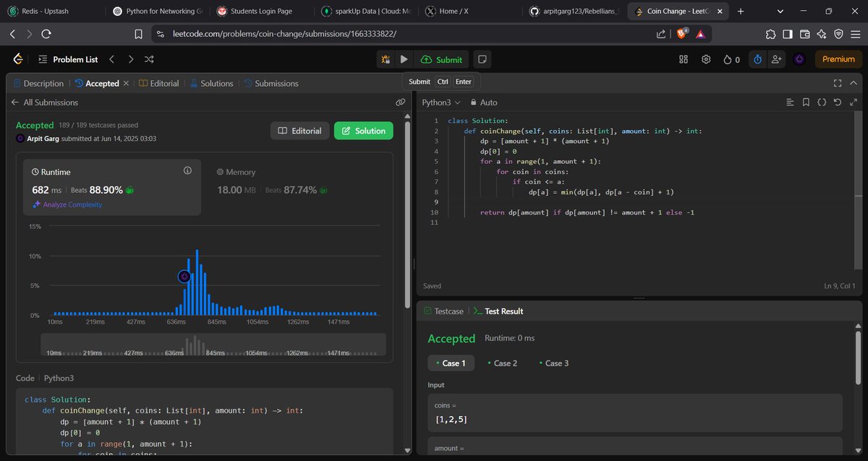Bookmark the code in the editor

point(806,103)
